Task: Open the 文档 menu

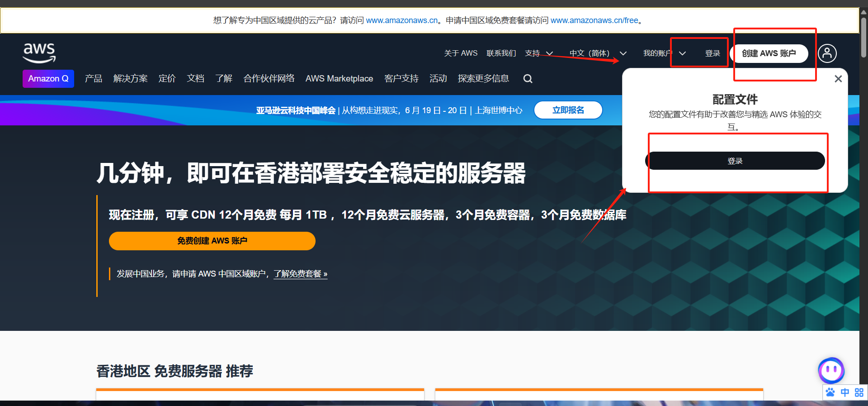Action: point(196,79)
